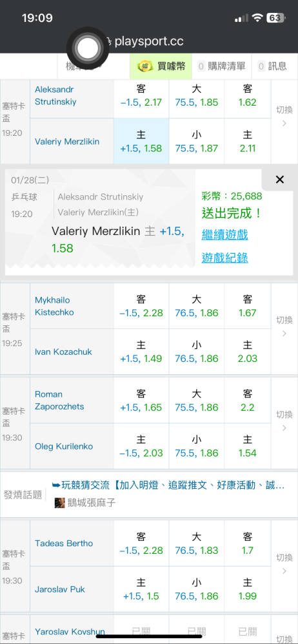This screenshot has height=644, width=298.
Task: Open the 購牌清單 tab
Action: (221, 66)
